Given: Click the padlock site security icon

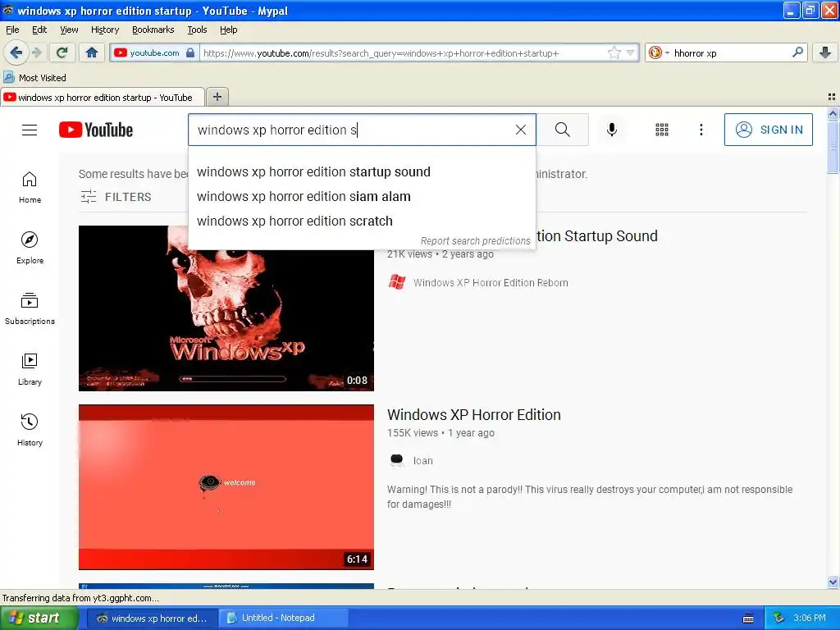Looking at the screenshot, I should (190, 52).
